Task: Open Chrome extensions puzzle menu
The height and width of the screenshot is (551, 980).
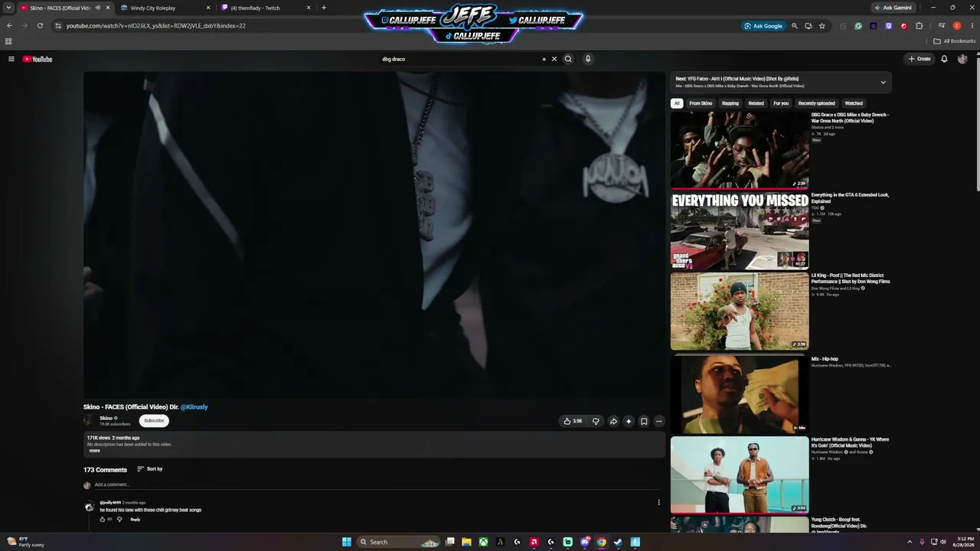Action: point(920,26)
